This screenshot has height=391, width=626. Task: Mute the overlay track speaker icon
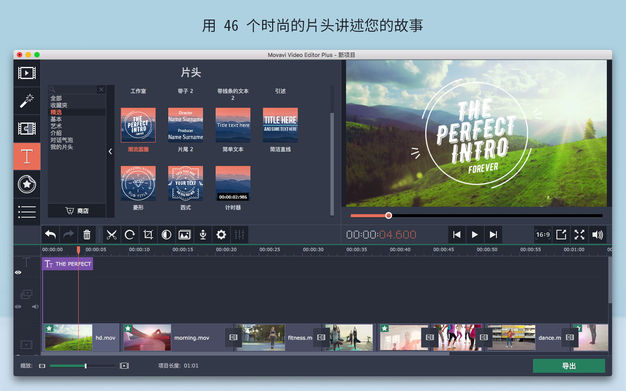pyautogui.click(x=35, y=307)
